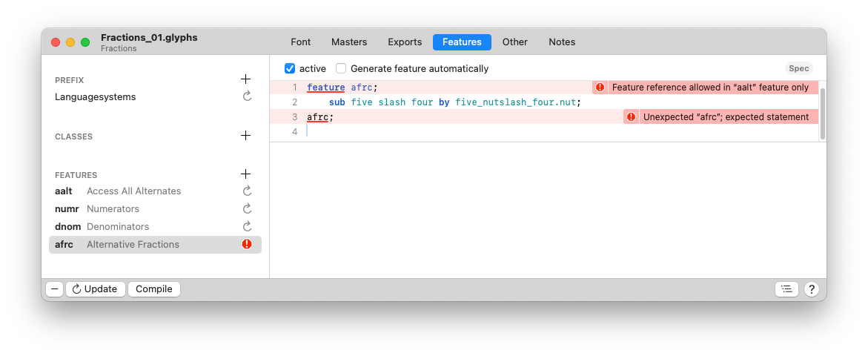Screen dimensions: 868x356
Task: Remove selected feature with minus button
Action: 55,289
